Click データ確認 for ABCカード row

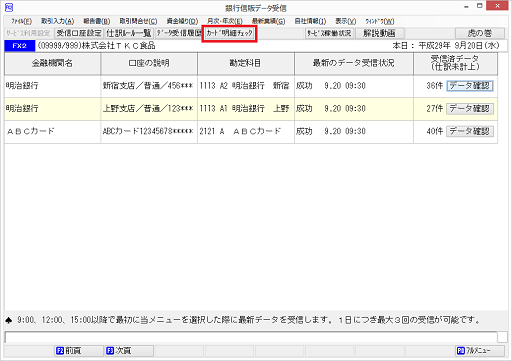(x=470, y=131)
